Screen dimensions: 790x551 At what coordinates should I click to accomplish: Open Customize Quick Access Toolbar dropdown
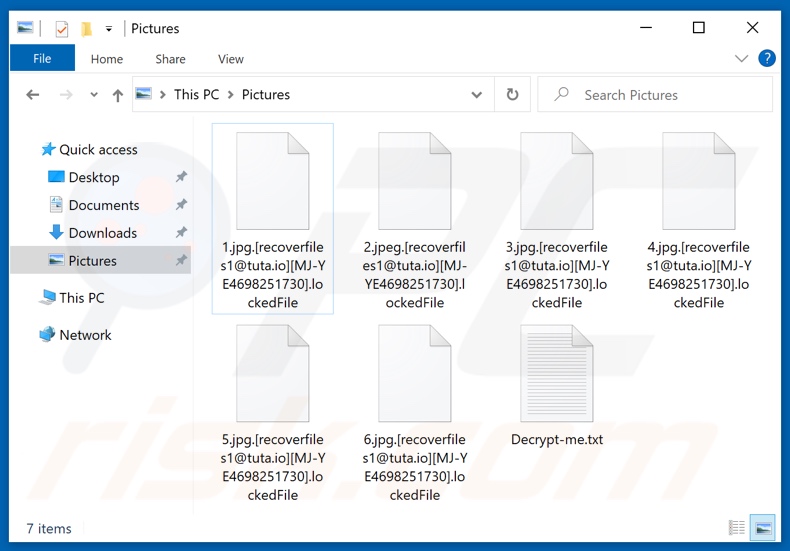(x=109, y=29)
